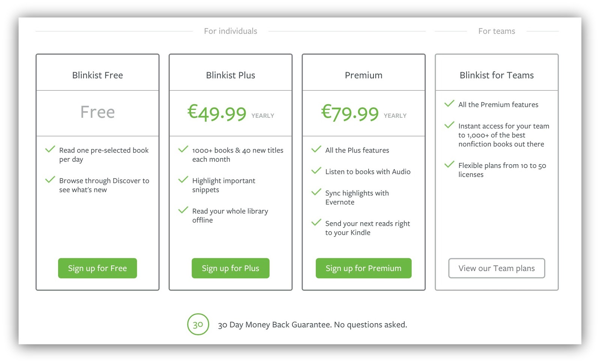Click the Sign up for Premium button
Screen dimensions: 600x364
[363, 268]
